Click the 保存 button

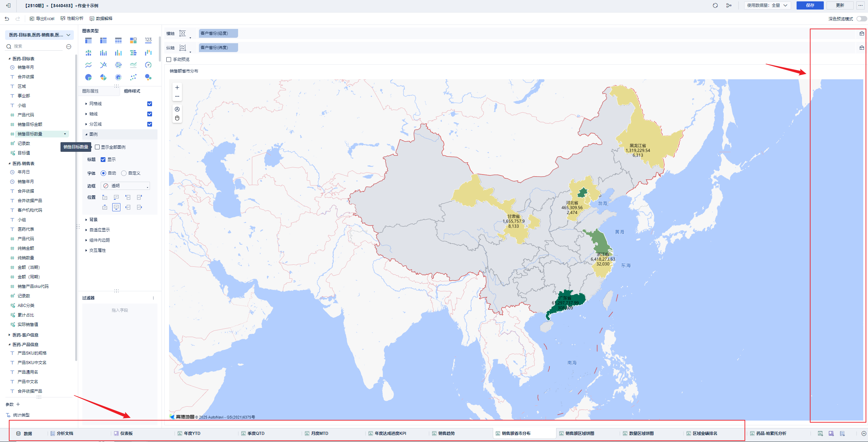pyautogui.click(x=809, y=5)
